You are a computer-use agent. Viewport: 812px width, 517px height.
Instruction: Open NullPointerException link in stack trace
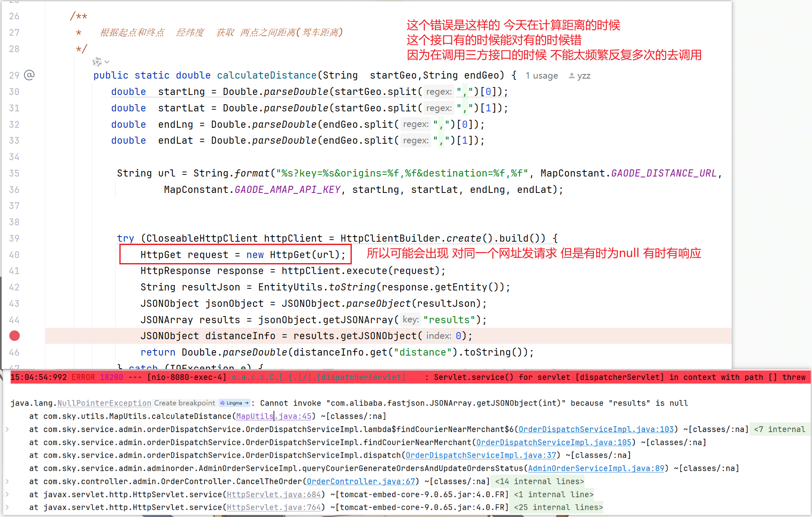[104, 403]
